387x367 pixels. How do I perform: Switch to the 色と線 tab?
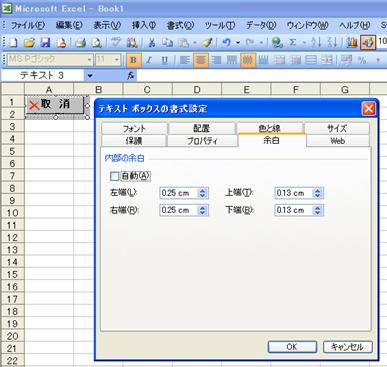coord(269,128)
